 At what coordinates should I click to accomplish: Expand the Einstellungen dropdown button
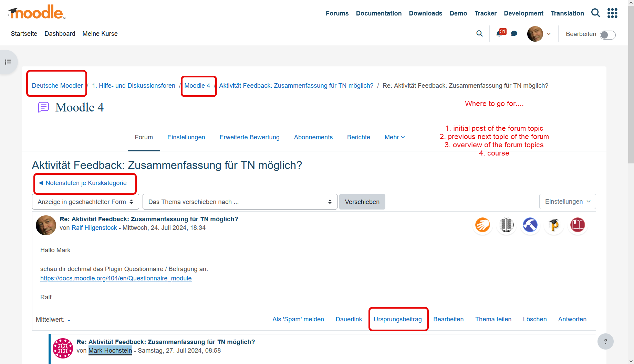tap(568, 202)
